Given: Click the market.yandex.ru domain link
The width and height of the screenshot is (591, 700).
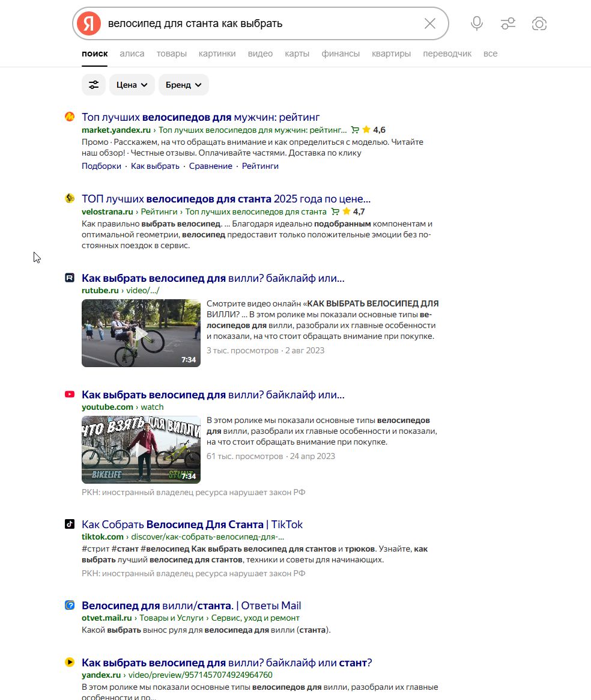Looking at the screenshot, I should [116, 130].
